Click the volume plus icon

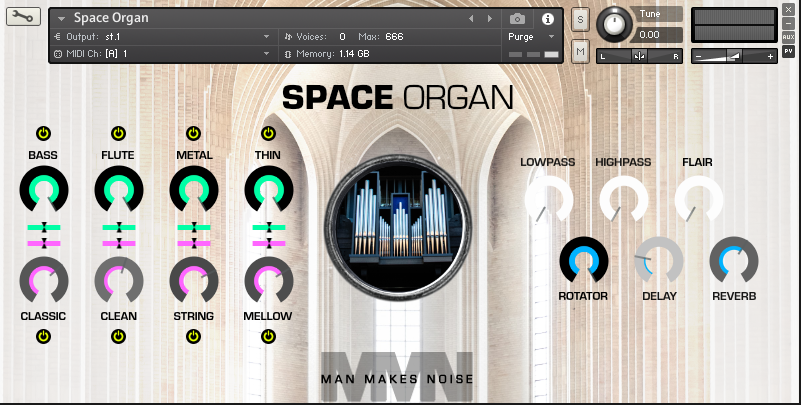[770, 57]
